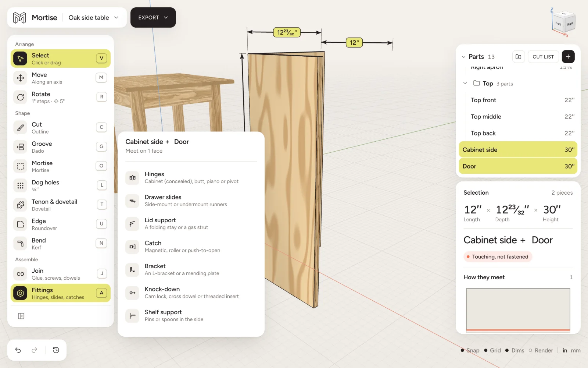Select the Move tool icon
Screen dimensions: 588x368
[21, 78]
